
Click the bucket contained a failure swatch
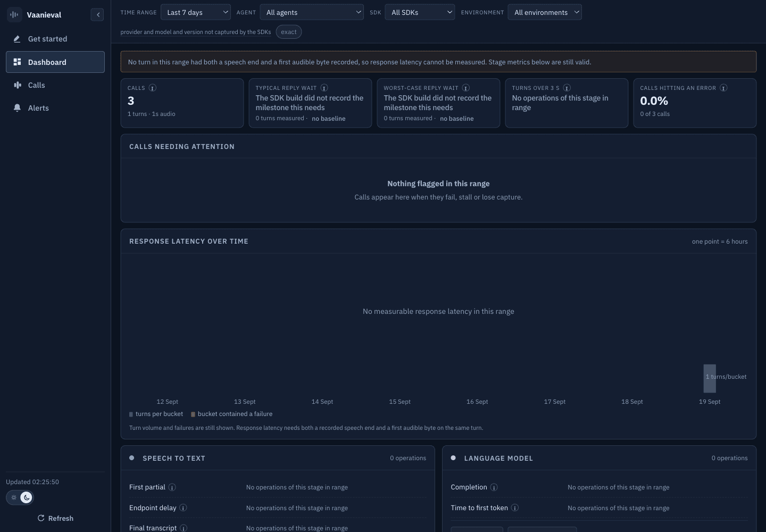coord(193,414)
